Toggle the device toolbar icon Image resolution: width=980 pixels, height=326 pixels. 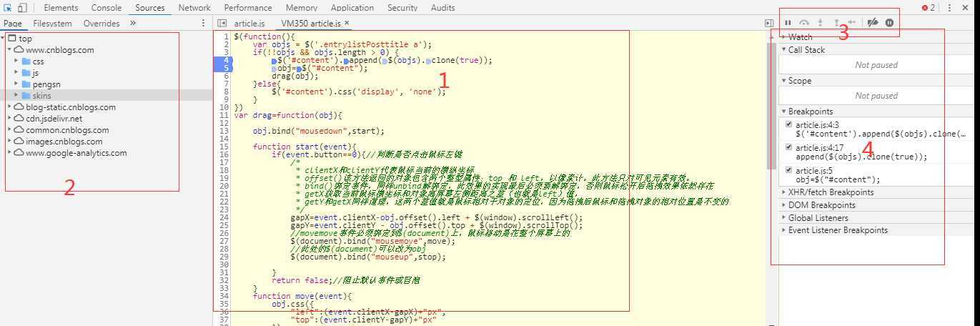click(x=22, y=8)
